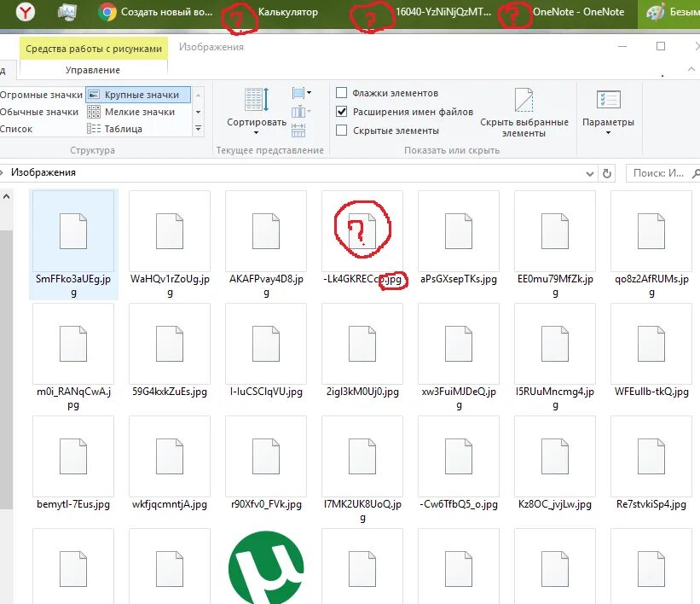Image resolution: width=700 pixels, height=604 pixels.
Task: Collapse the ribbon with the chevron
Action: coord(691,69)
